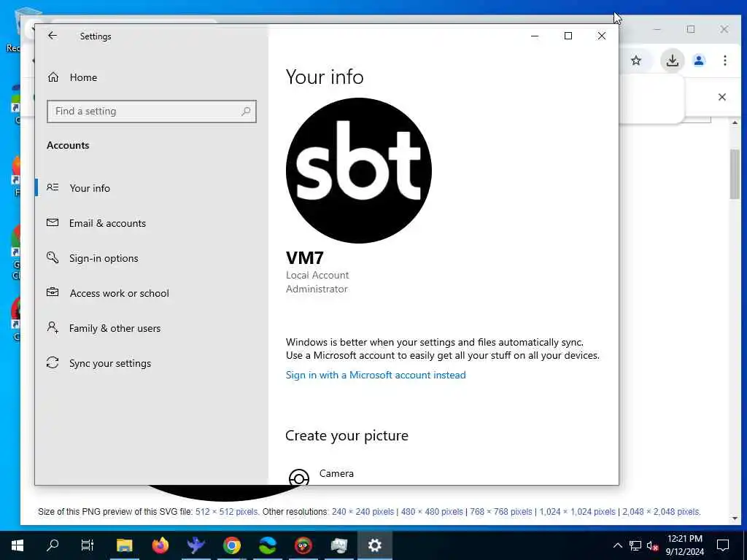Switch to Google Chrome on the taskbar
This screenshot has height=560, width=747.
click(231, 545)
